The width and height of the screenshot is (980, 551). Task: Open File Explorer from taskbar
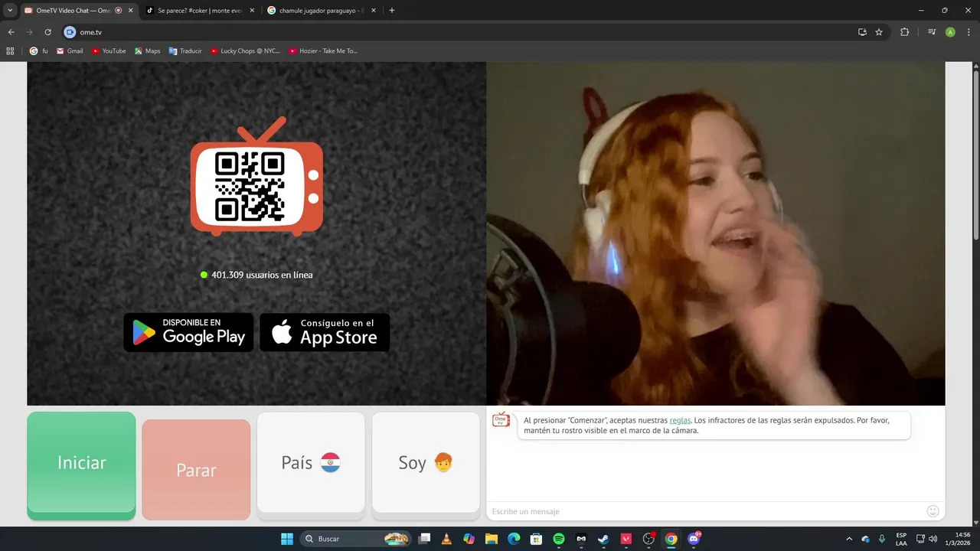tap(492, 539)
